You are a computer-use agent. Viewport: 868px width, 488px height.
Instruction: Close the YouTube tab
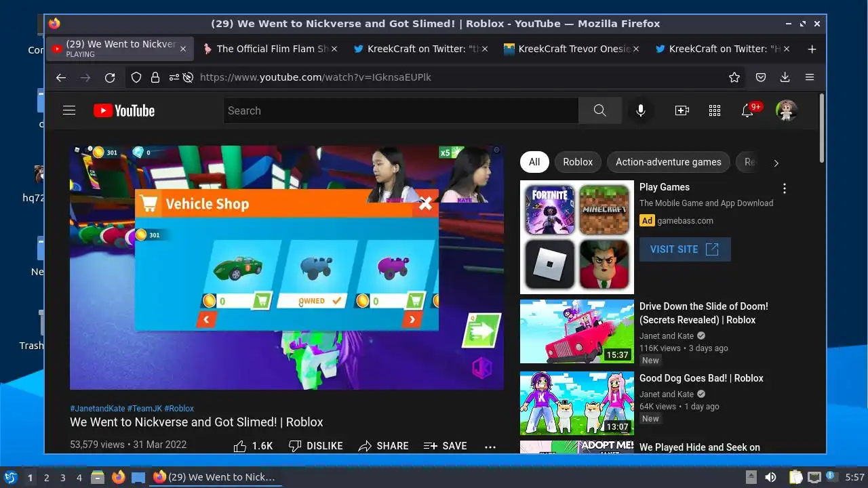click(x=183, y=49)
